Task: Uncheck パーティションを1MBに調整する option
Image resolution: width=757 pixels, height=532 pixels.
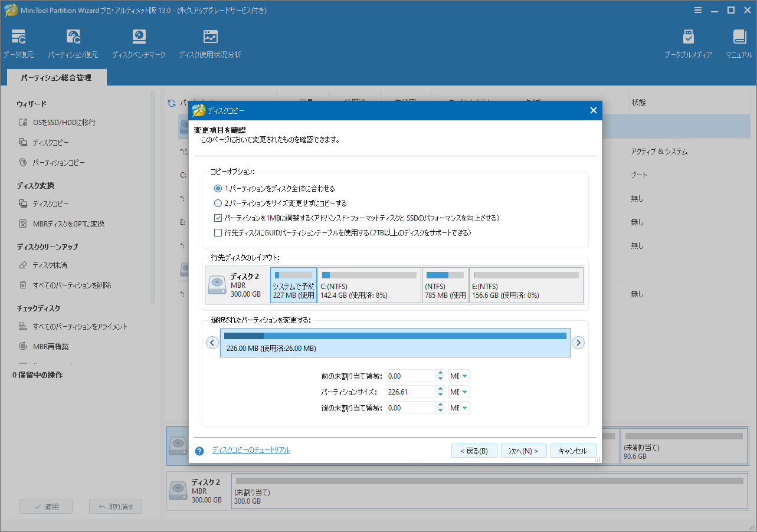Action: 218,218
